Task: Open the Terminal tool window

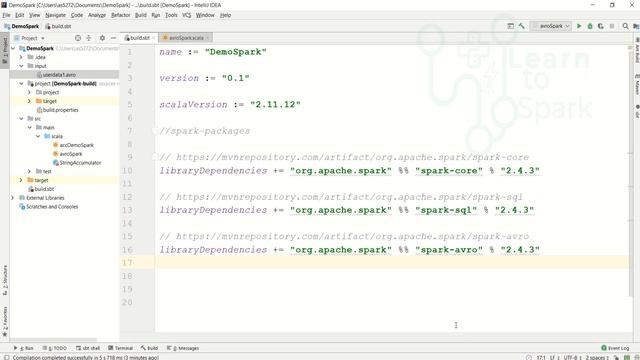Action: click(120, 348)
